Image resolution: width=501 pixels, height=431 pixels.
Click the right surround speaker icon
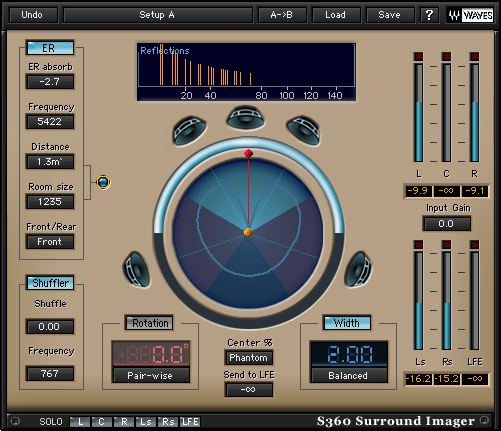tap(358, 270)
